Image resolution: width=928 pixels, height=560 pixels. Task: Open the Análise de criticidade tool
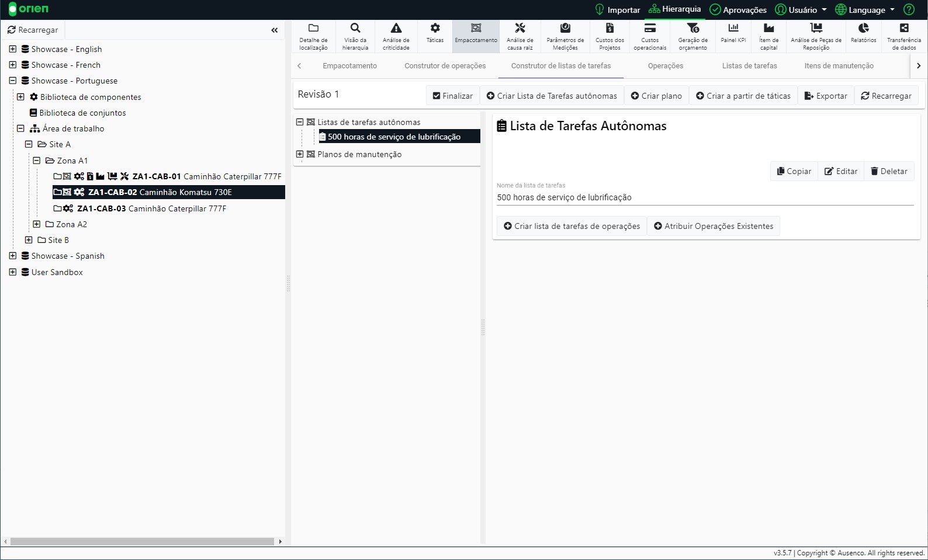tap(396, 36)
